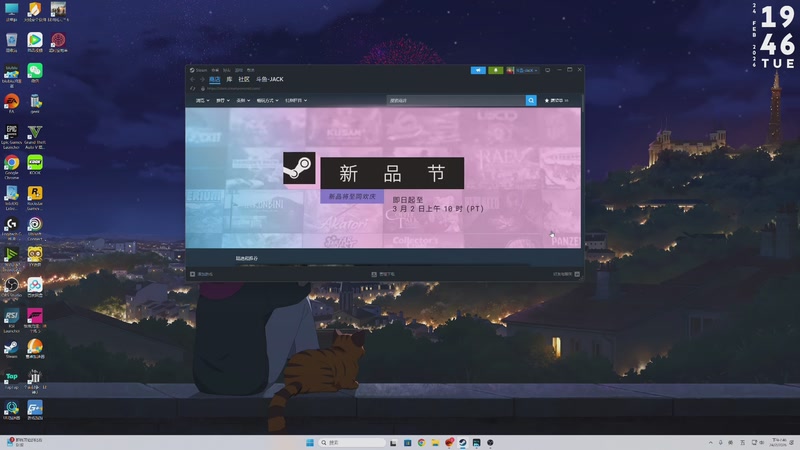
Task: Click the Windows Start button on taskbar
Action: pyautogui.click(x=310, y=442)
